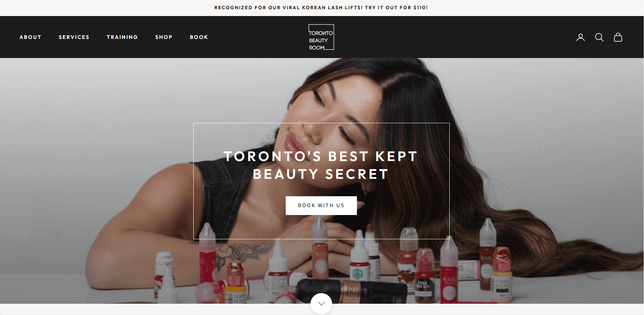Viewport: 644px width, 315px height.
Task: Click the black tattoo machine pen
Action: tap(351, 290)
